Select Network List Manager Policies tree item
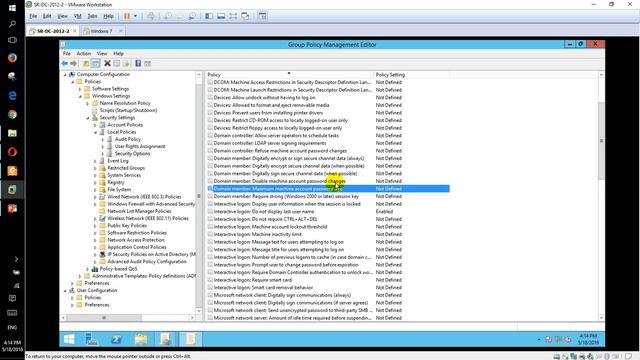This screenshot has height=360, width=640. [139, 211]
